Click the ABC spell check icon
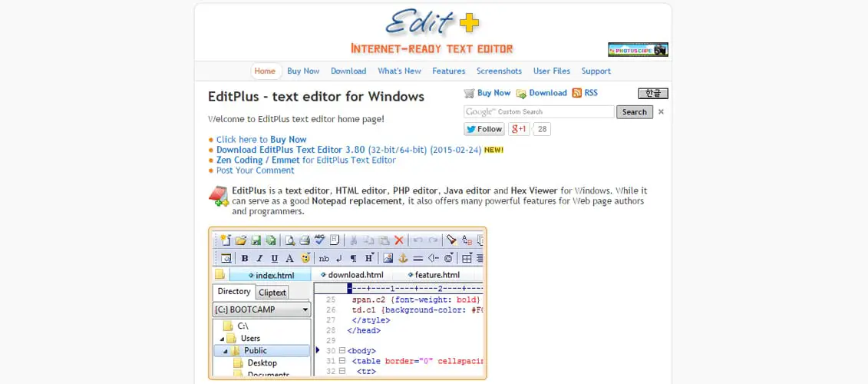Screen dimensions: 868x384 click(x=319, y=240)
